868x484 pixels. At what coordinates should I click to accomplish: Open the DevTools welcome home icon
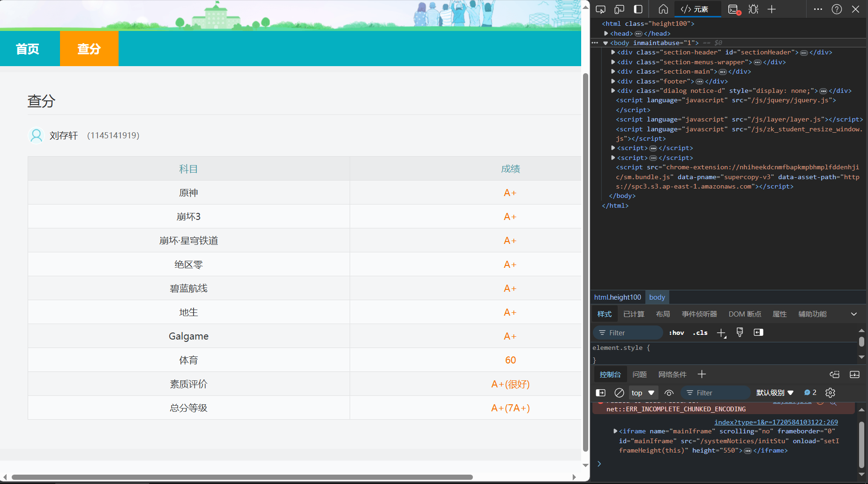pyautogui.click(x=663, y=9)
